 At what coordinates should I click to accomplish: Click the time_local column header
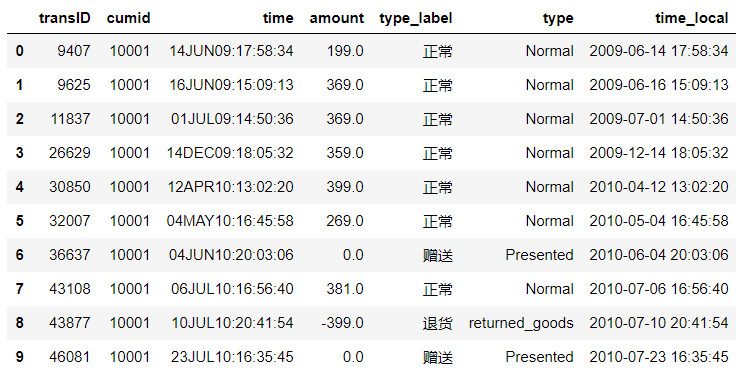pos(692,18)
